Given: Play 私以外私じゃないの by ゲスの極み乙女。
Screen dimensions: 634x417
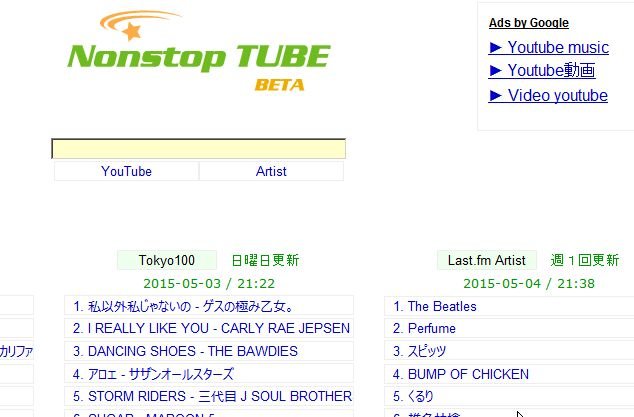Looking at the screenshot, I should pyautogui.click(x=209, y=306).
